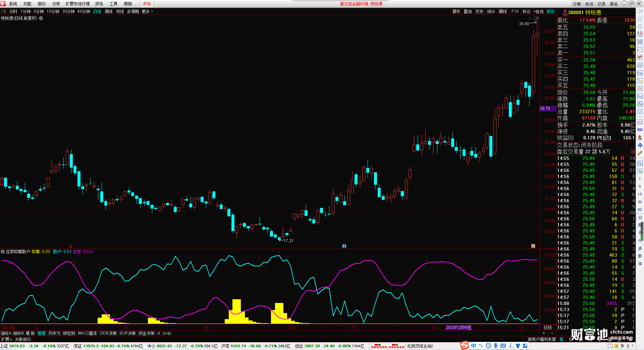This screenshot has height=350, width=644.
Task: Select the four-way move arrows icon
Action: tap(640, 145)
